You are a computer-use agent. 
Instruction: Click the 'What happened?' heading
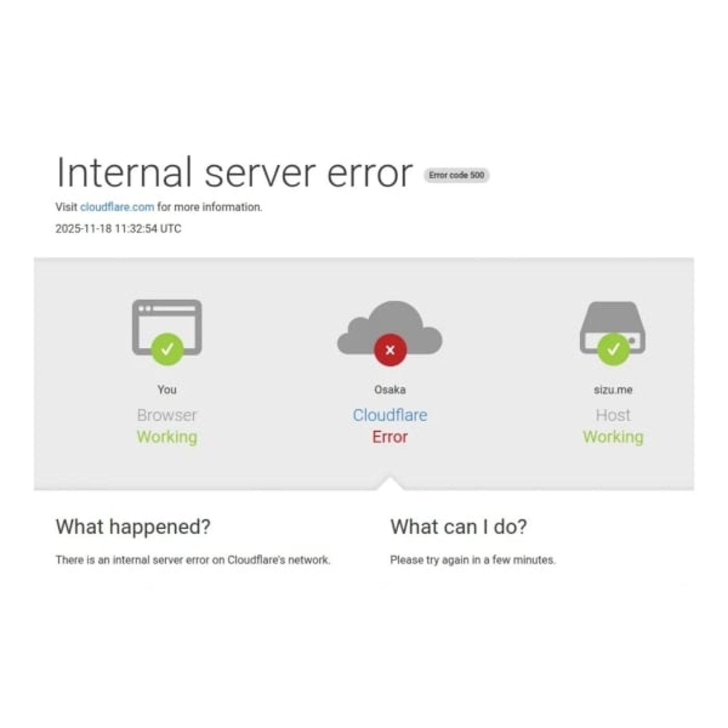[x=133, y=527]
